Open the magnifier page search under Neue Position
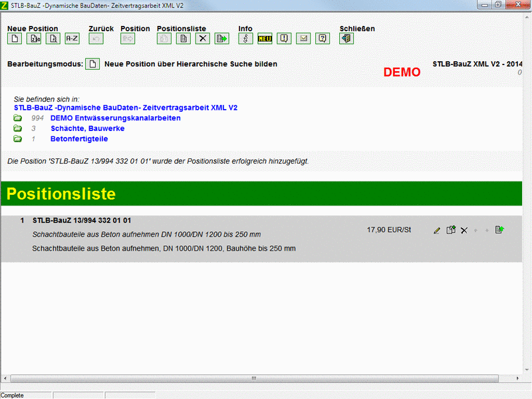Viewport: 532px width, 399px height. 53,39
